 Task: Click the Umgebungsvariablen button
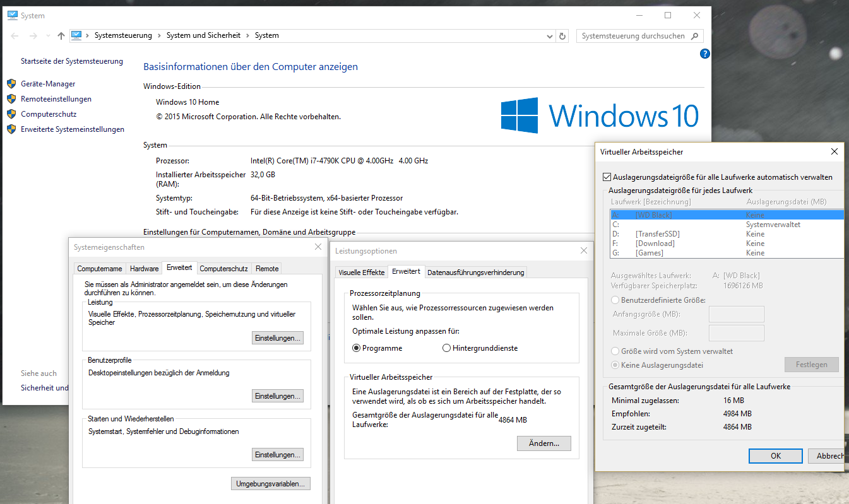[x=271, y=484]
